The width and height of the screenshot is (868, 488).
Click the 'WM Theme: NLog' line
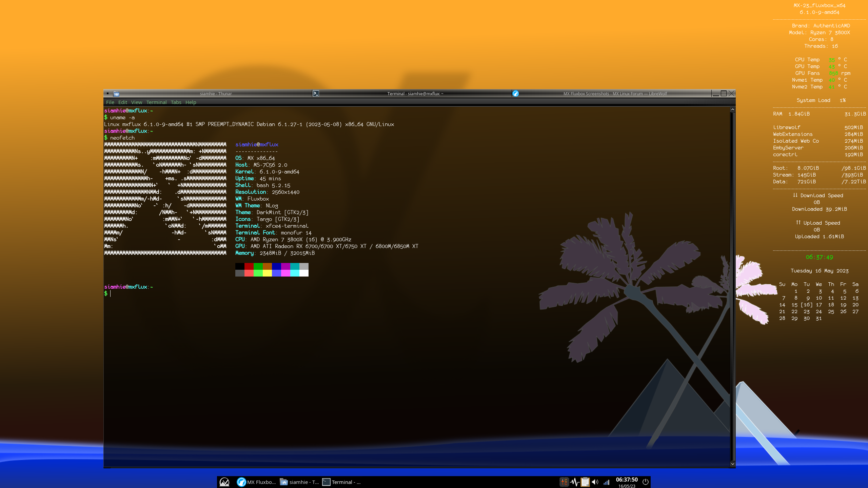click(x=257, y=206)
